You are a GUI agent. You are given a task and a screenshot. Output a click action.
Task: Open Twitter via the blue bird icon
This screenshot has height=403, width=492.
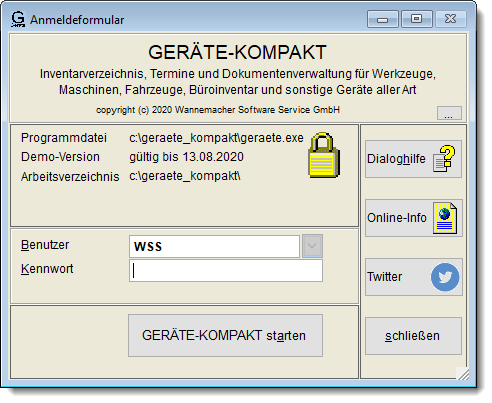pyautogui.click(x=445, y=277)
